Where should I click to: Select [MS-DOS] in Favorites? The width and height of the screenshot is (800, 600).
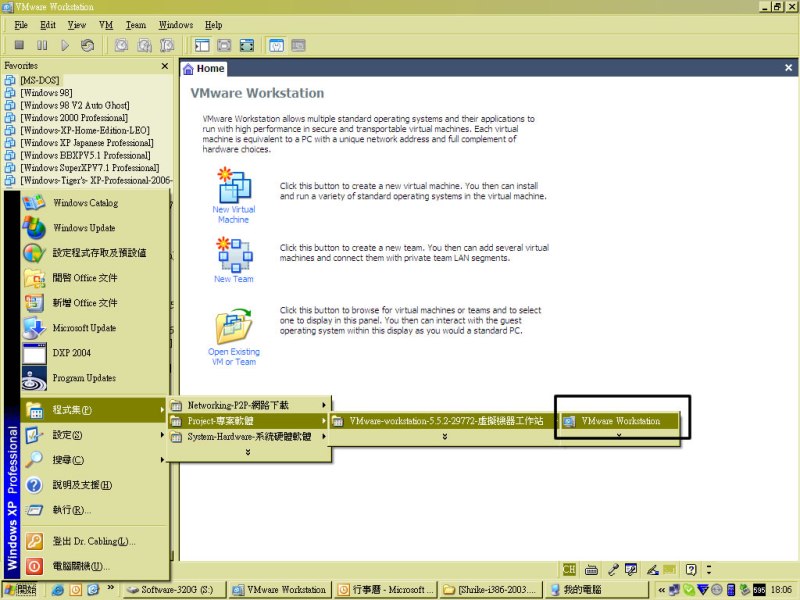coord(40,80)
